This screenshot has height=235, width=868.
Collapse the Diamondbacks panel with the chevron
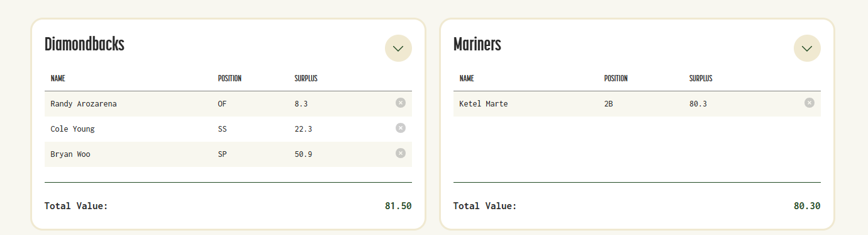[x=398, y=48]
